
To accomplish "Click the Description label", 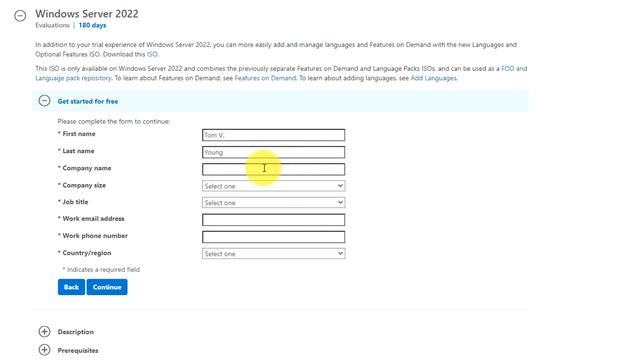I will (76, 332).
